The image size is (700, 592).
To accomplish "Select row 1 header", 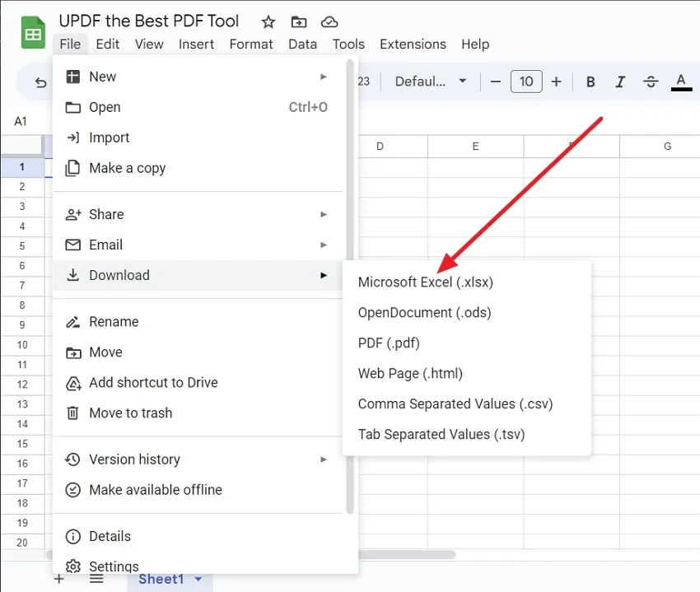I will pos(22,167).
